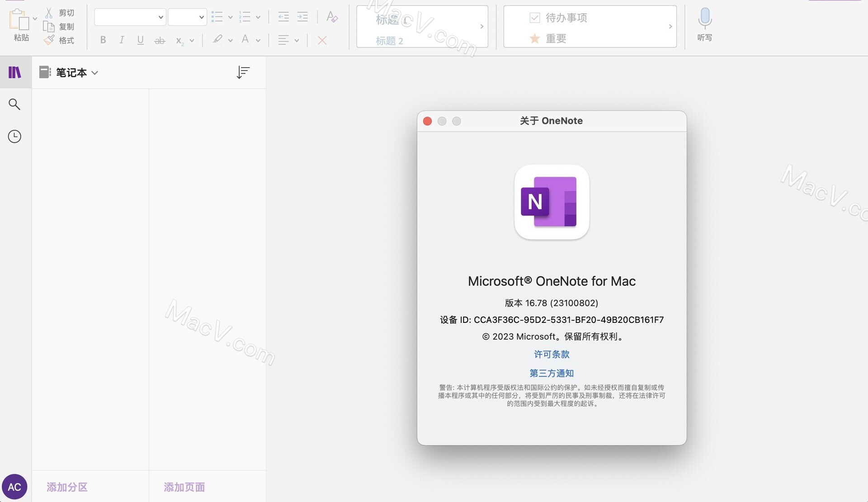Close the 关于 OneNote dialog
The width and height of the screenshot is (868, 502).
coord(427,121)
